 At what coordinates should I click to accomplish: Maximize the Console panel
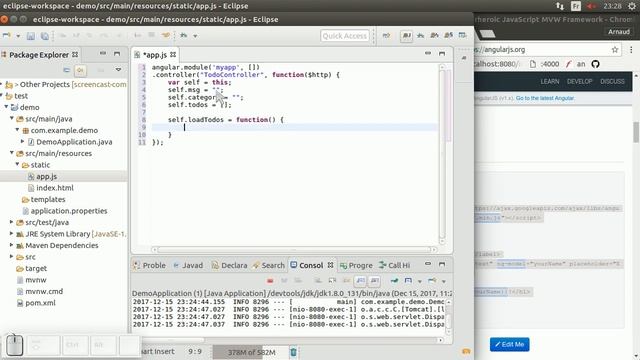click(442, 264)
